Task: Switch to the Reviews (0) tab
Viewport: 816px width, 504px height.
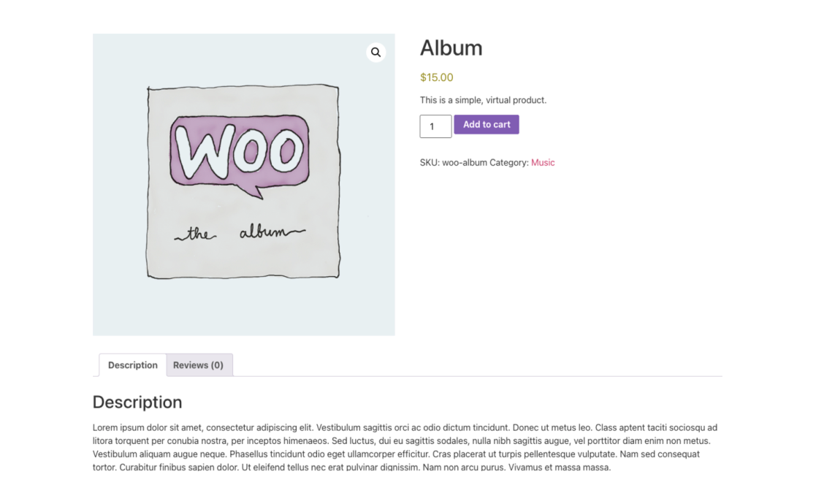Action: point(199,364)
